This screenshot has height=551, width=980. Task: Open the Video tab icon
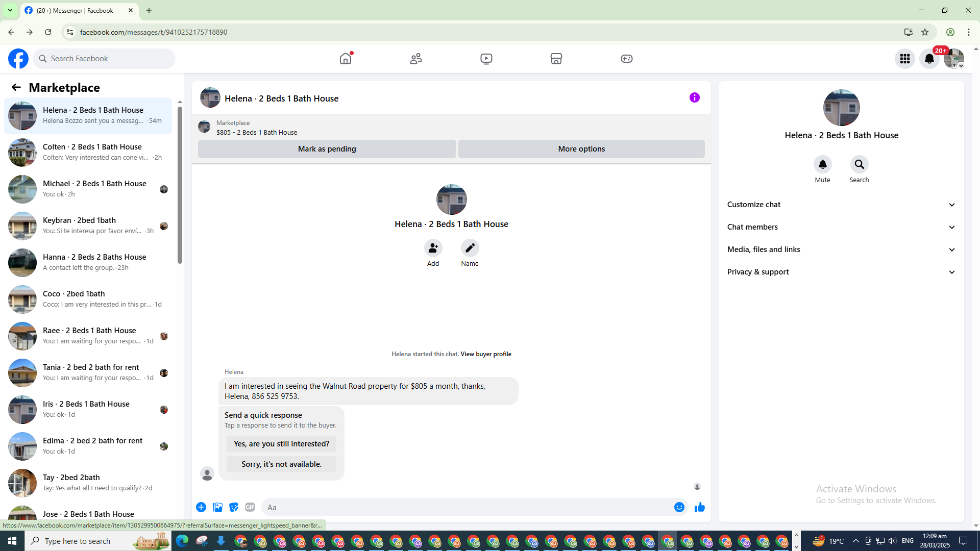coord(486,59)
